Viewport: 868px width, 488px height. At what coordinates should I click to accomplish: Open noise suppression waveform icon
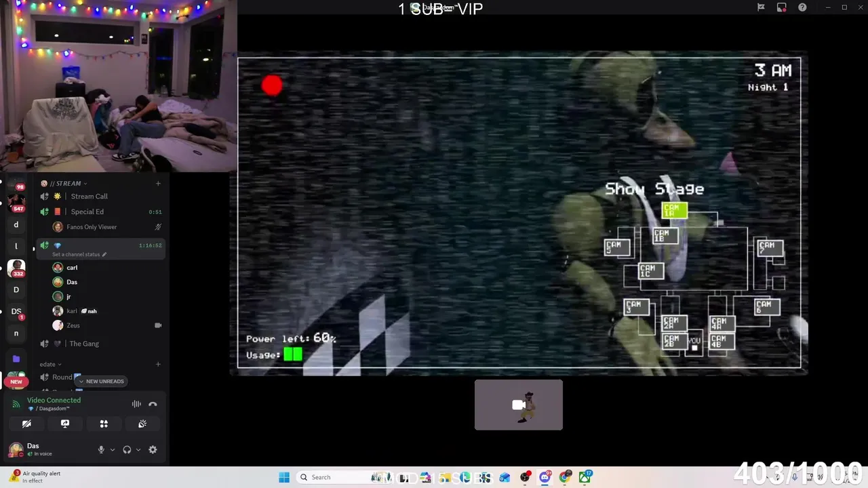pos(136,404)
